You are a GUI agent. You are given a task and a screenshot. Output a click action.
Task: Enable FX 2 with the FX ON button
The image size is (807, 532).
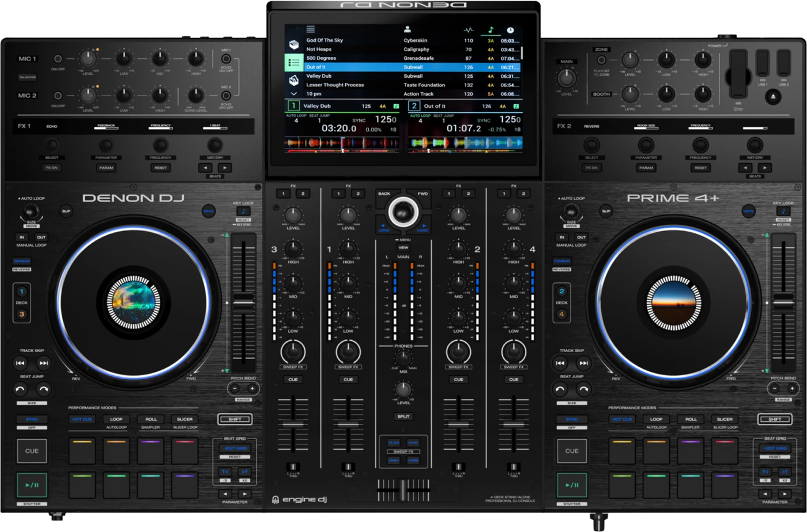coord(592,168)
